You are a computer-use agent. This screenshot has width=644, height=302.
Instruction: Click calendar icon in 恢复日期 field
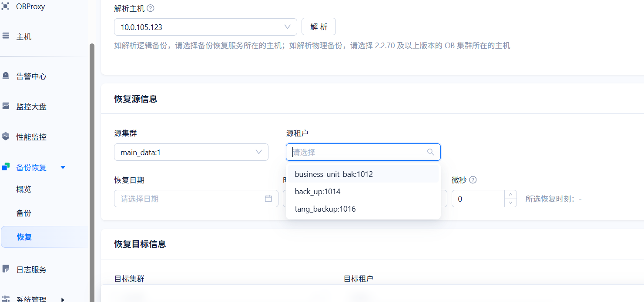pos(268,199)
